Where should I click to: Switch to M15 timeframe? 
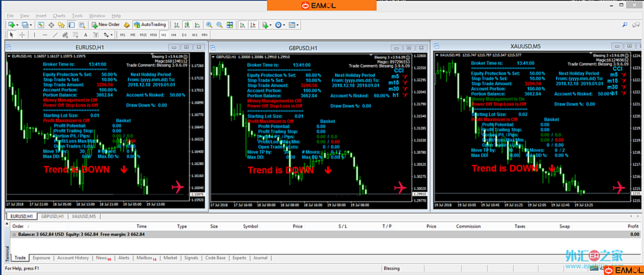coord(143,35)
